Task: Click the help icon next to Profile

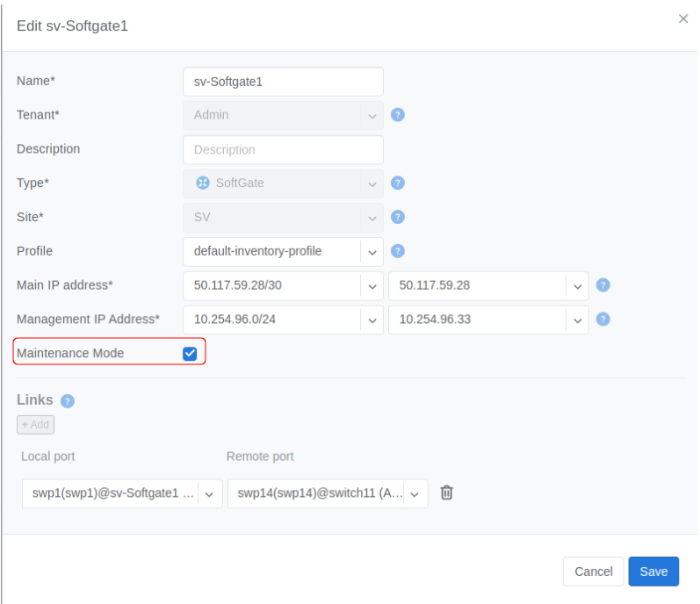Action: [x=397, y=251]
